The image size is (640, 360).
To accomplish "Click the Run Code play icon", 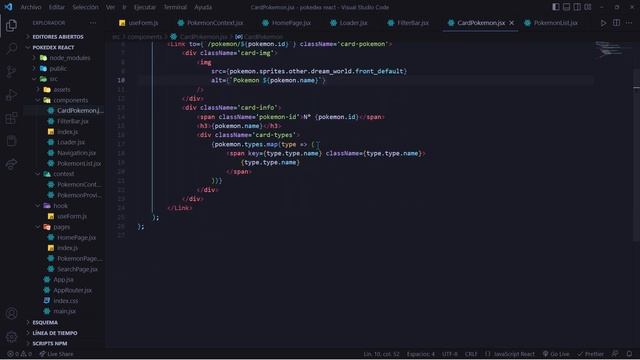I will pos(603,23).
